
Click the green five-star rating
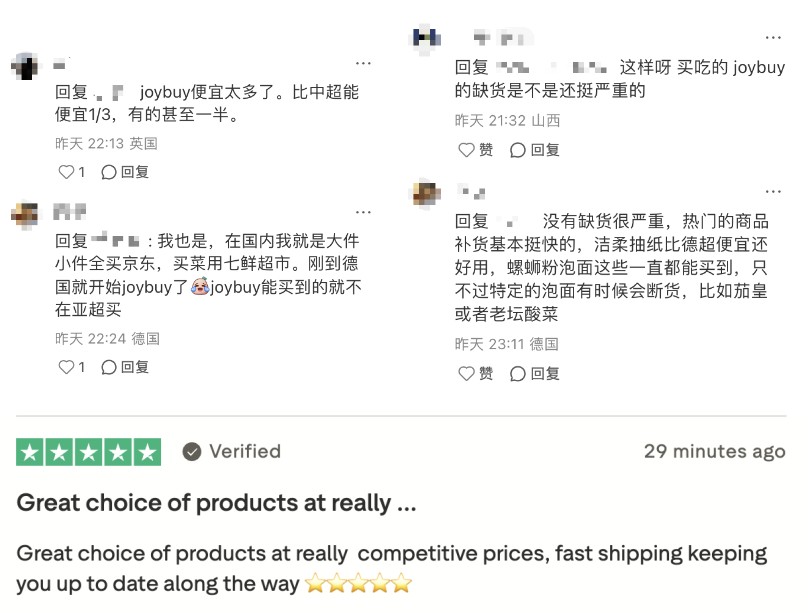click(88, 452)
